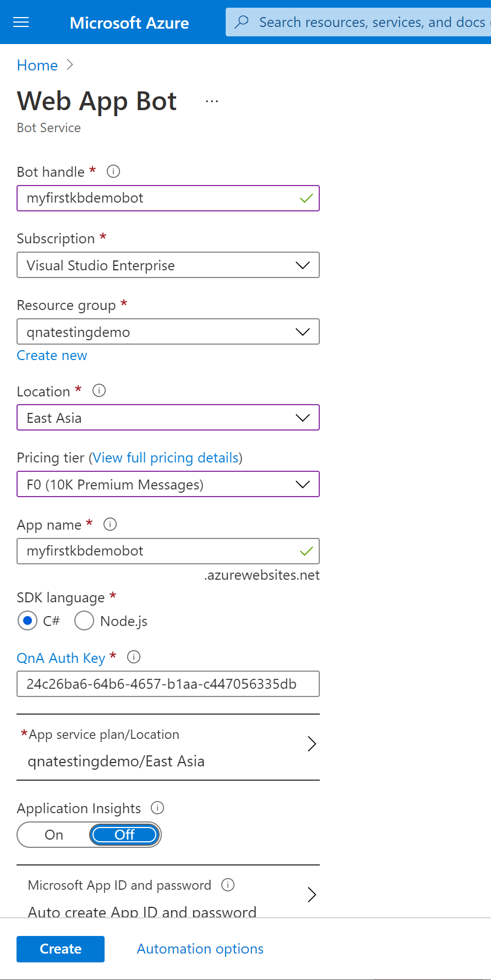This screenshot has height=980, width=491.
Task: Show info tooltip for Location
Action: coord(99,391)
